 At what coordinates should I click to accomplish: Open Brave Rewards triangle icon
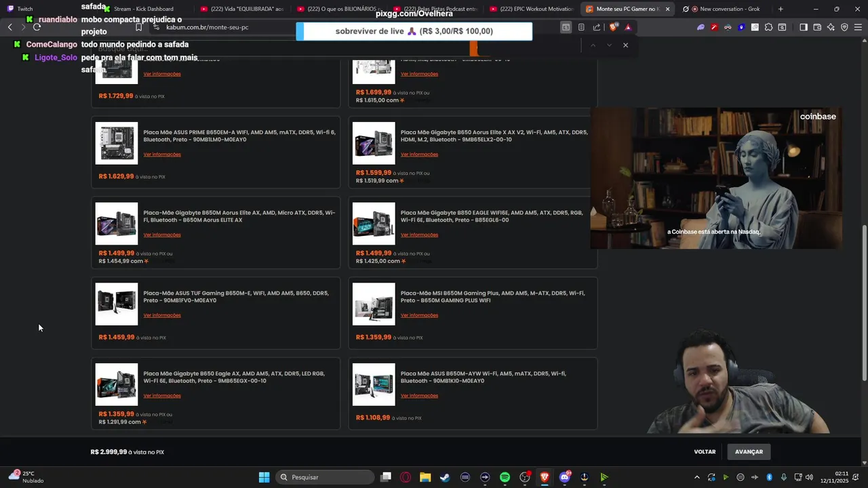[628, 27]
